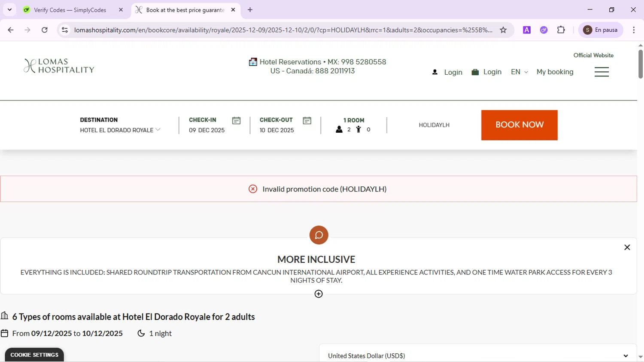644x362 pixels.
Task: Click the Lomas Hospitality logo
Action: pos(59,66)
